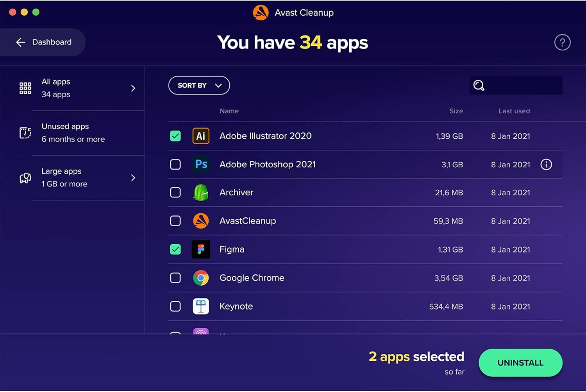Uncheck Adobe Illustrator 2020 checkbox
The width and height of the screenshot is (586, 392).
coord(175,136)
